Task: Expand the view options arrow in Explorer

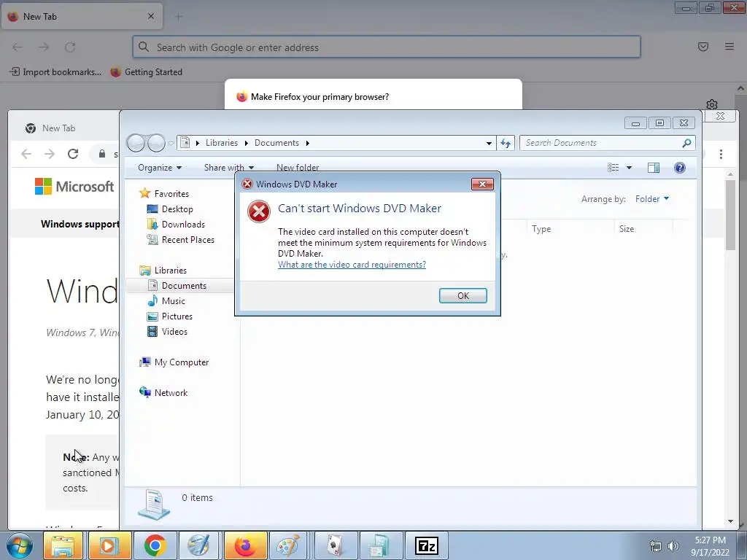Action: coord(629,168)
